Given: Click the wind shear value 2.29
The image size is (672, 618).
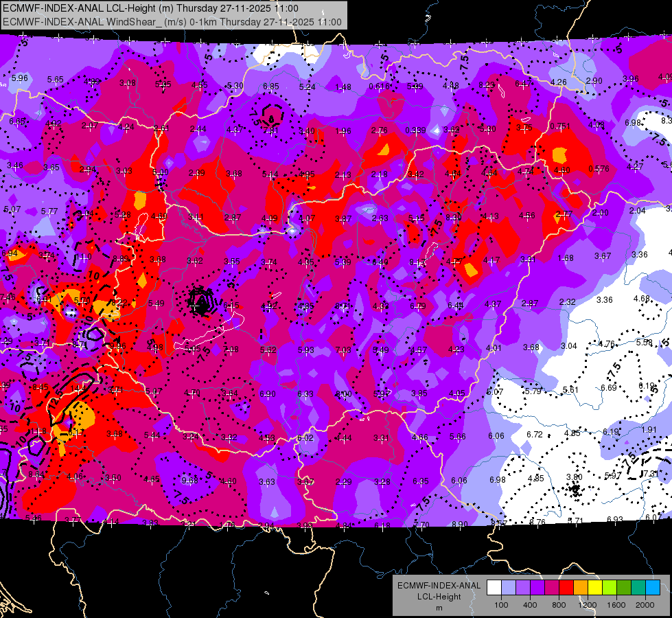Looking at the screenshot, I should (344, 482).
